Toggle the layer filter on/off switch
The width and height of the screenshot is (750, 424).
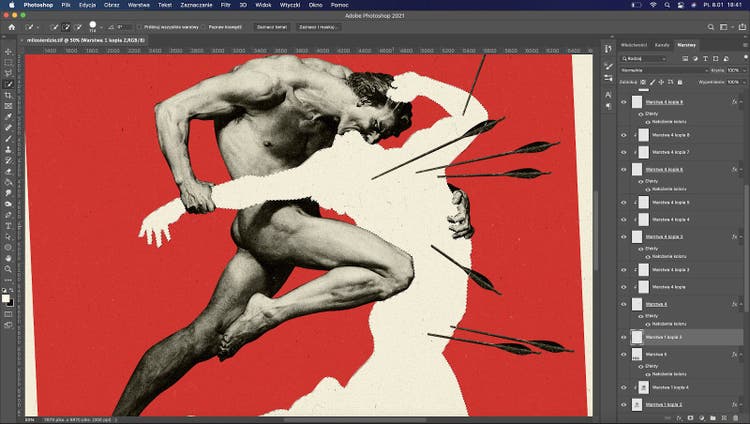[745, 57]
